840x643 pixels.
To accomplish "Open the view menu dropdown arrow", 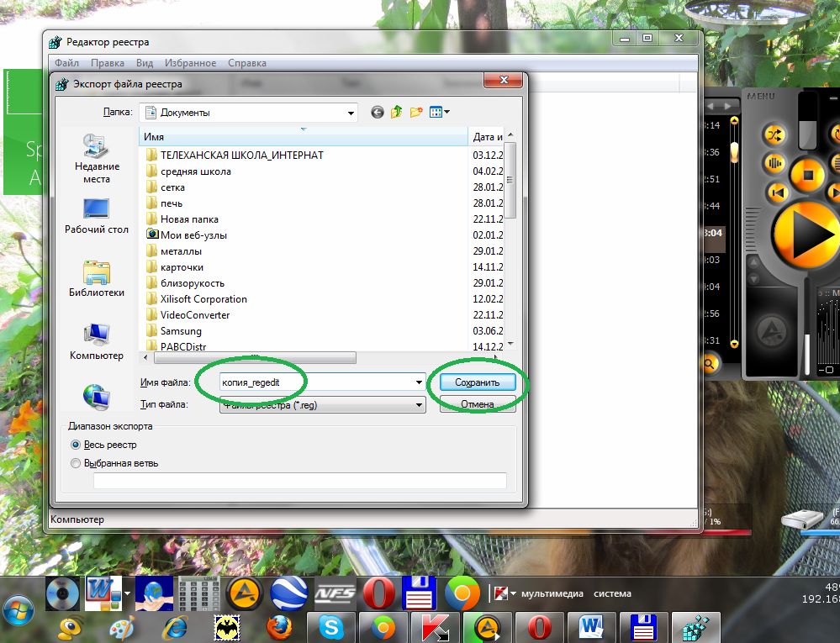I will tap(446, 112).
